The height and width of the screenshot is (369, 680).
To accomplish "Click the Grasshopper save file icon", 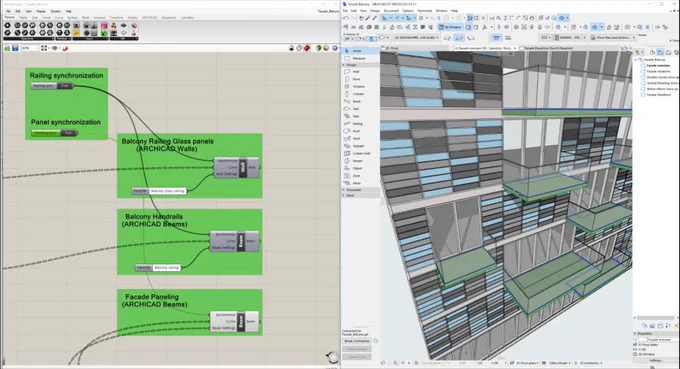I will [x=15, y=48].
